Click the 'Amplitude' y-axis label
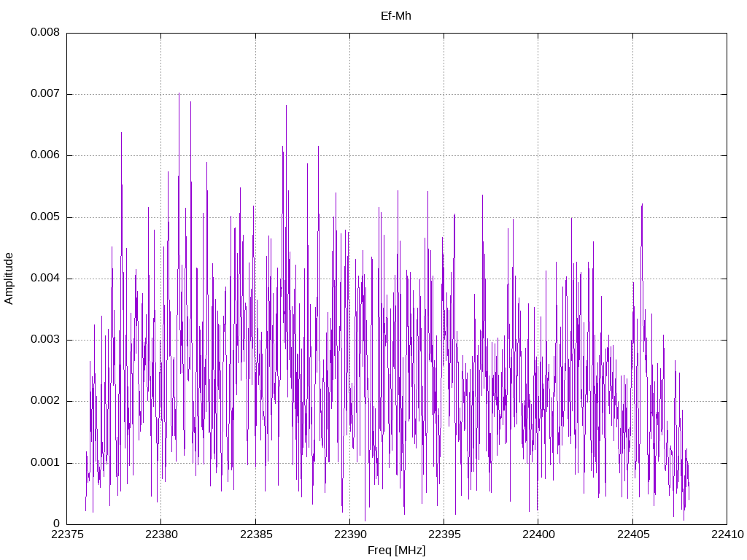The width and height of the screenshot is (747, 560). (9, 279)
